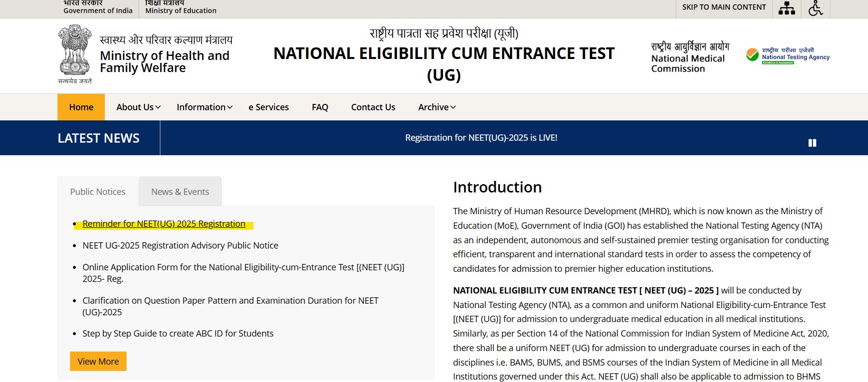The width and height of the screenshot is (868, 382).
Task: Open the sitemap icon in top bar
Action: pos(786,8)
